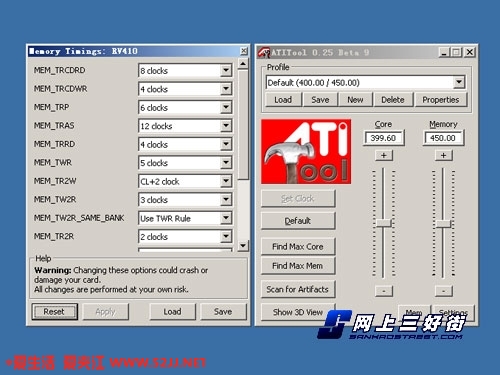
Task: Decrease Memory clock with minus button
Action: point(443,291)
